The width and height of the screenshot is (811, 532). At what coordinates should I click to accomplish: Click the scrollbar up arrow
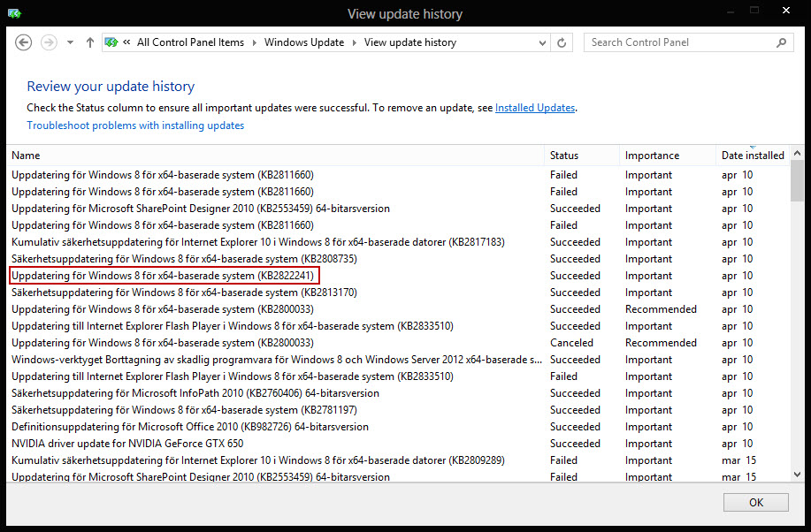pos(797,153)
